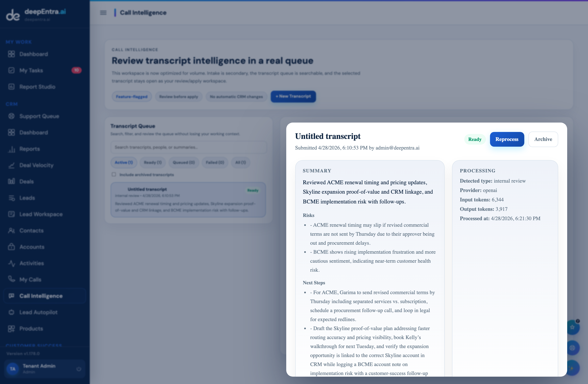The width and height of the screenshot is (588, 384).
Task: Open My Tasks icon in sidebar
Action: click(x=11, y=70)
